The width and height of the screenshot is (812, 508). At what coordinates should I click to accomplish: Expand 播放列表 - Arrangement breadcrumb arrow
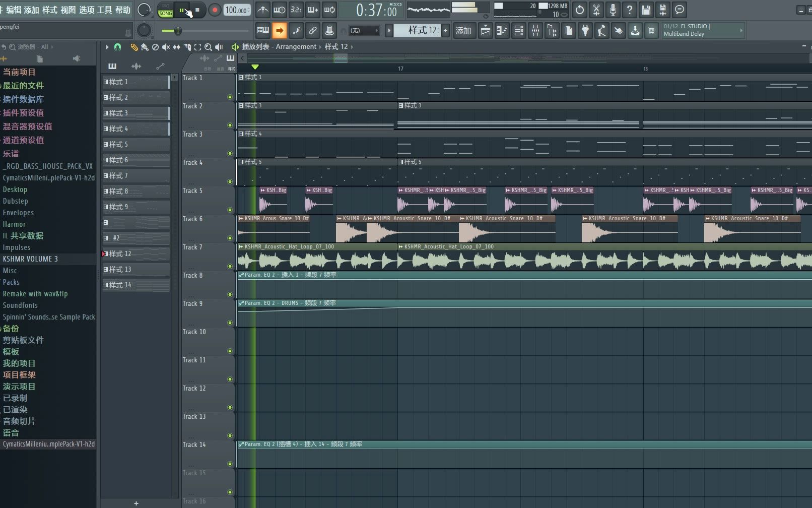[320, 47]
